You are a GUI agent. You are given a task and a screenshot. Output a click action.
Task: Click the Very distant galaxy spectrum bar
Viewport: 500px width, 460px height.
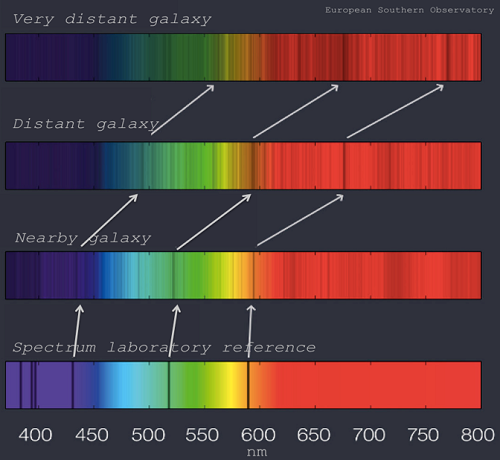tap(243, 57)
